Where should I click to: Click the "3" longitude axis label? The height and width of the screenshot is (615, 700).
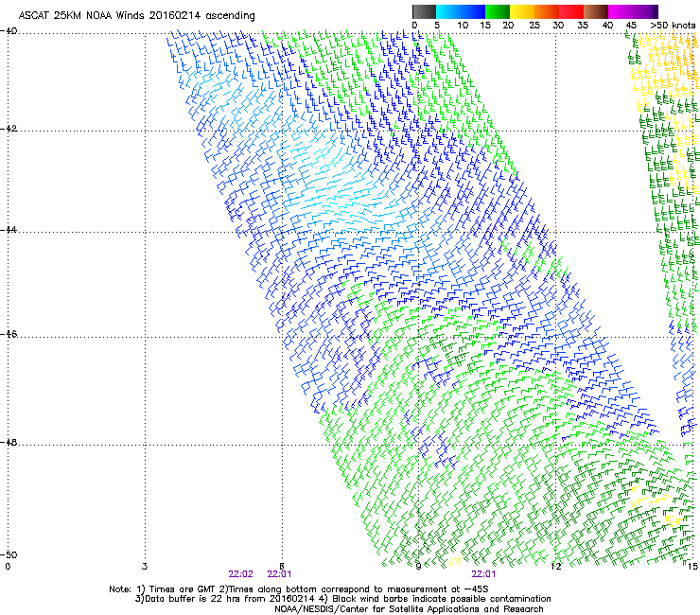click(x=145, y=567)
